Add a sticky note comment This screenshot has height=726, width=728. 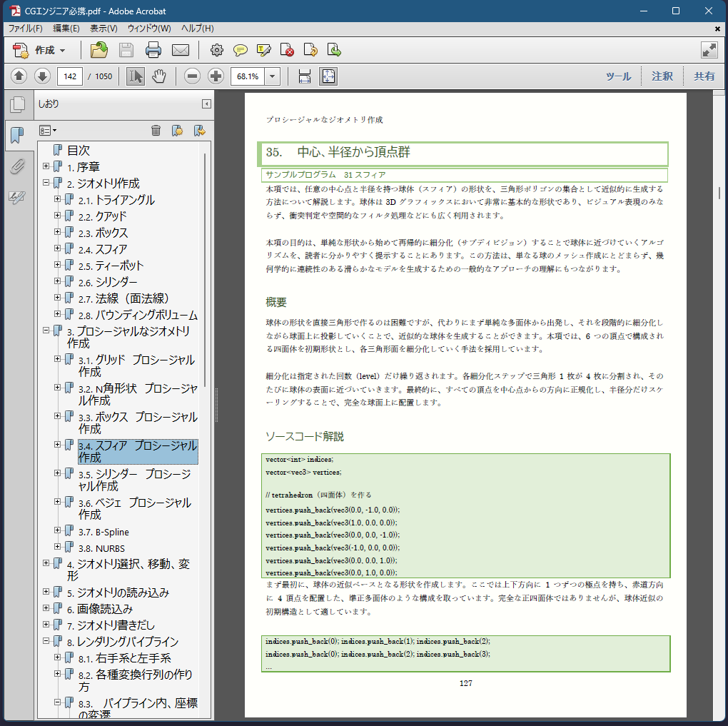click(241, 50)
